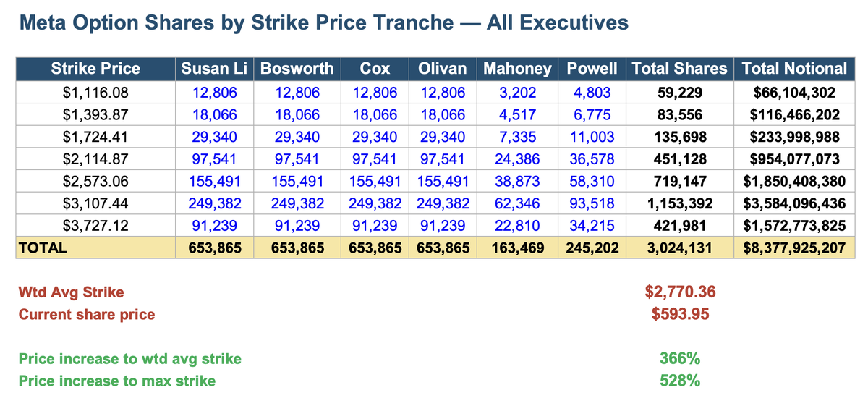
Task: Select Cox's 29,340 shares cell
Action: (x=375, y=137)
